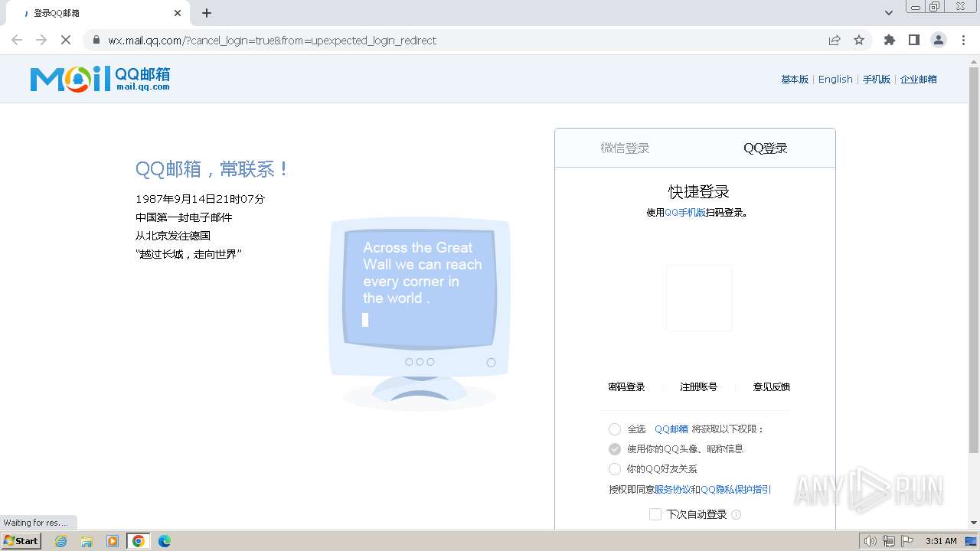Switch to Chrome in taskbar
Viewport: 980px width, 551px height.
(139, 541)
